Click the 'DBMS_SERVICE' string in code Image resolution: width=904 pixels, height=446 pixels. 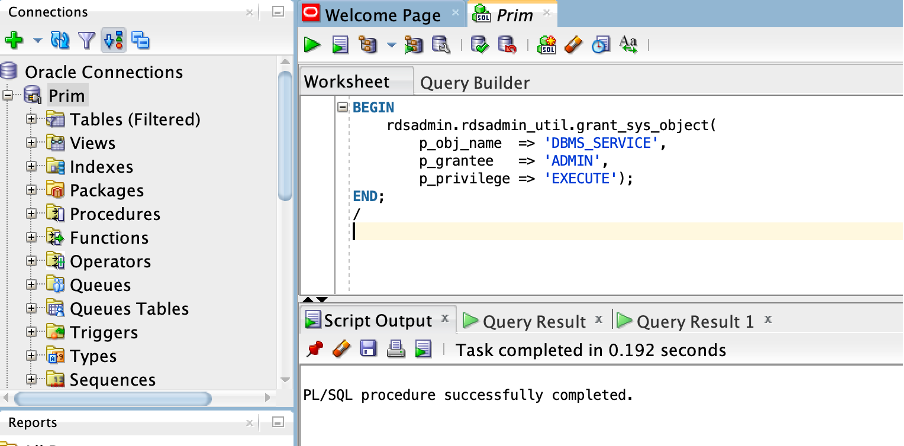(601, 143)
